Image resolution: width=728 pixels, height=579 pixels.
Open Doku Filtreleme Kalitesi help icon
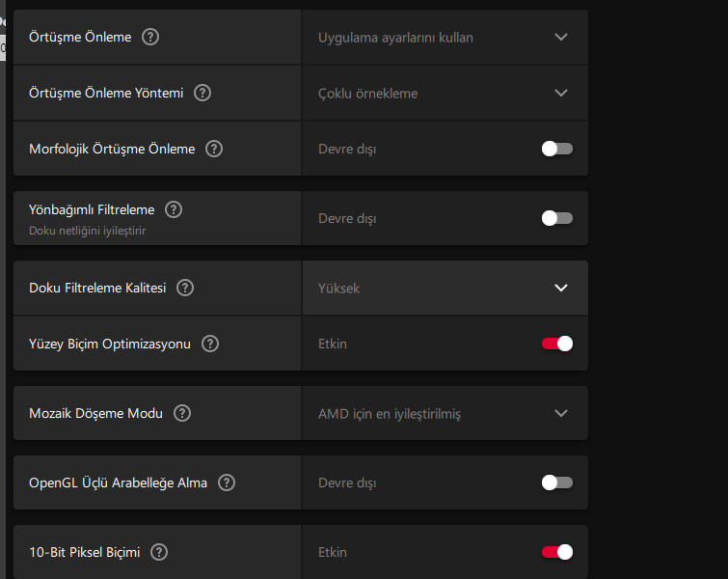coord(185,288)
